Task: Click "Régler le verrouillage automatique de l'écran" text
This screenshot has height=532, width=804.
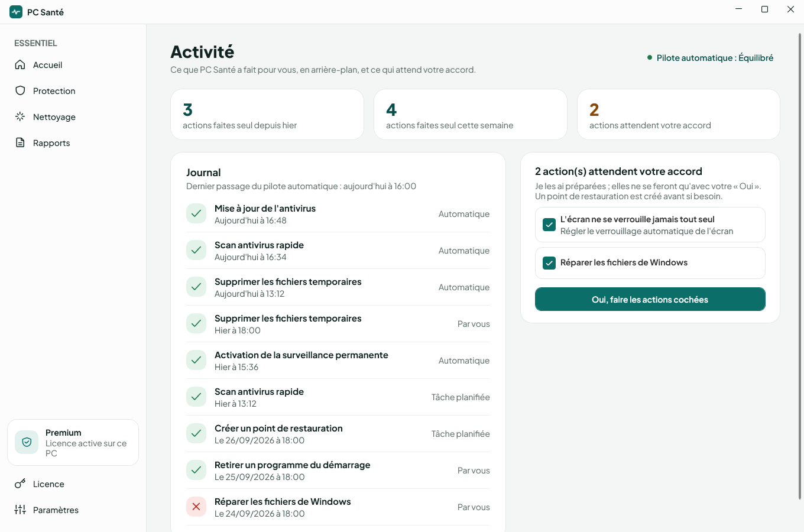Action: pos(647,231)
